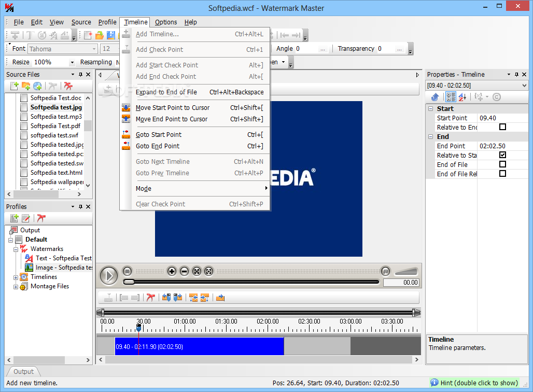The height and width of the screenshot is (392, 533).
Task: Collapse the End property group
Action: (431, 137)
